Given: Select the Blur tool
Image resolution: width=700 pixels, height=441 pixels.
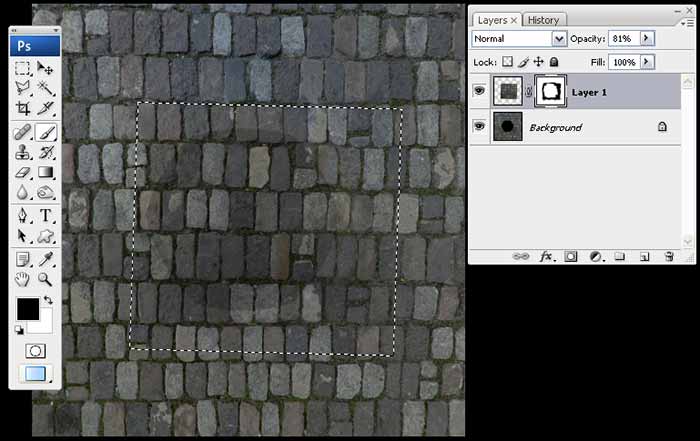Looking at the screenshot, I should click(x=23, y=192).
